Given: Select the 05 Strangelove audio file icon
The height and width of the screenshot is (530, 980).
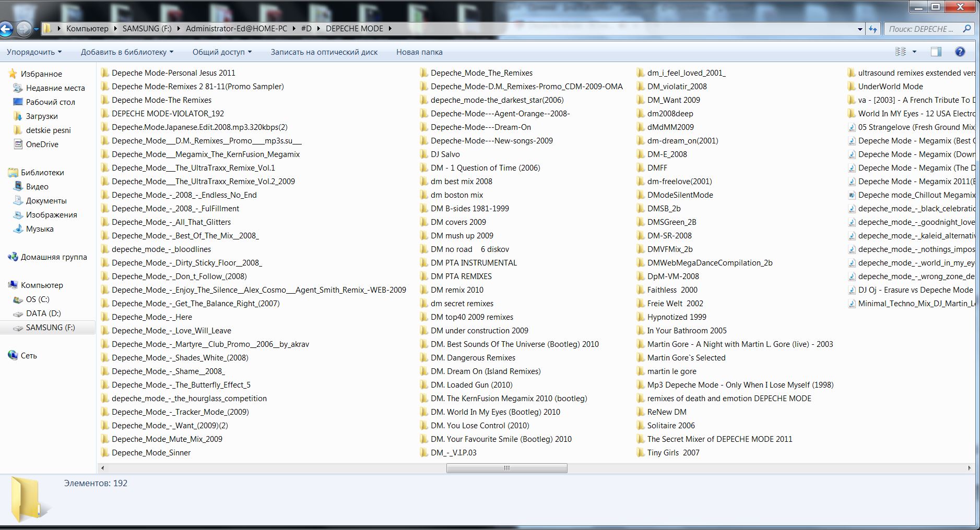Looking at the screenshot, I should coord(852,127).
